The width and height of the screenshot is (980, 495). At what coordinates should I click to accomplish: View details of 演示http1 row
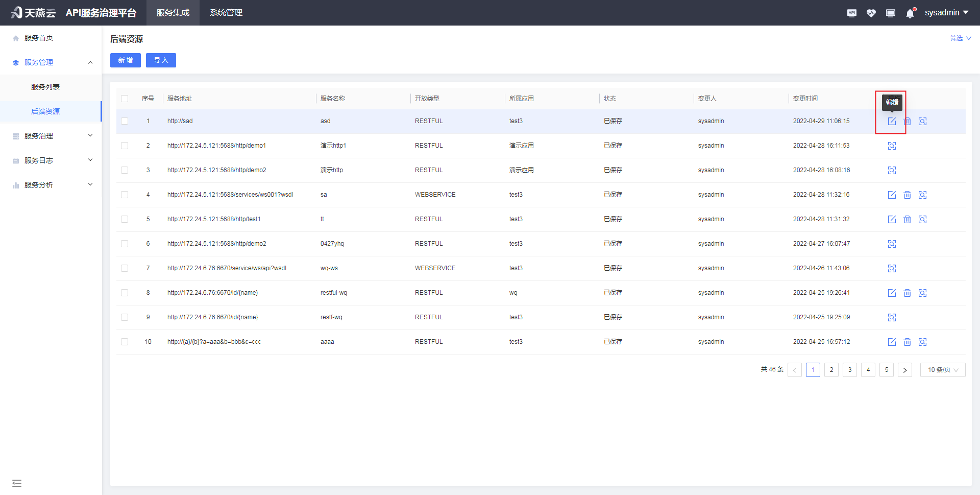pyautogui.click(x=892, y=146)
